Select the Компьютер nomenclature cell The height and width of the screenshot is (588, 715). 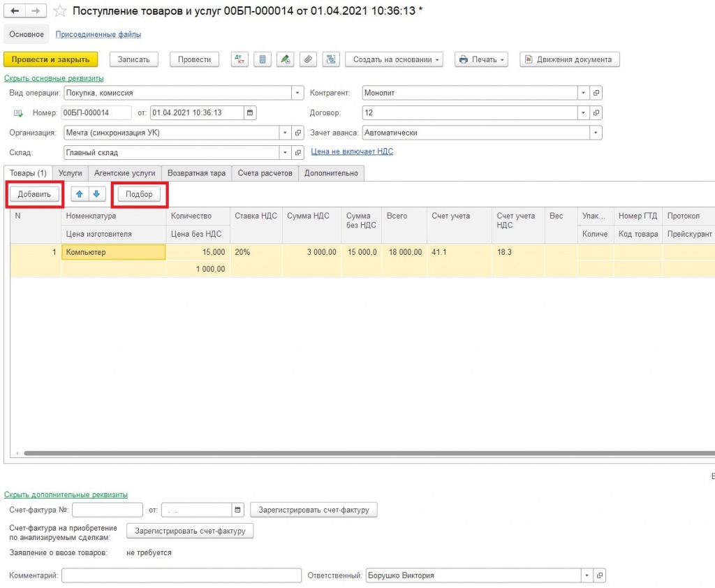[x=114, y=252]
